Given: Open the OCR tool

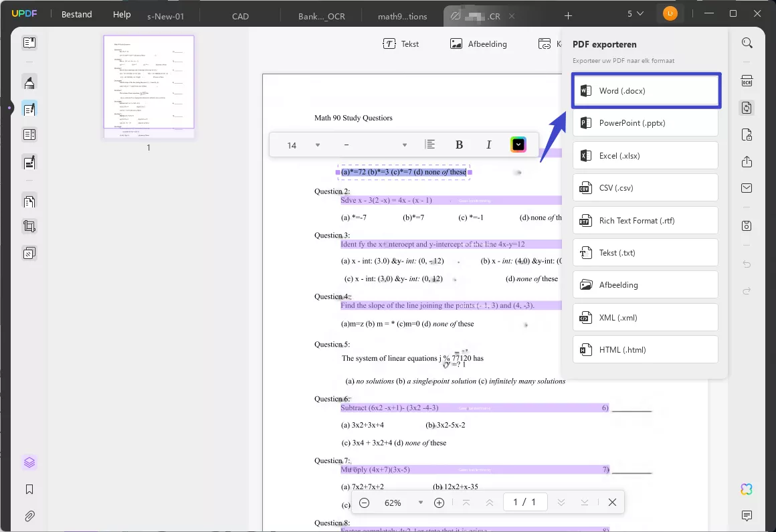Looking at the screenshot, I should point(747,80).
